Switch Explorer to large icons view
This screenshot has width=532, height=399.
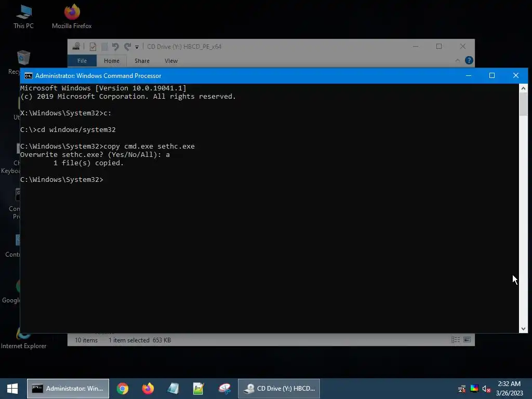(467, 340)
